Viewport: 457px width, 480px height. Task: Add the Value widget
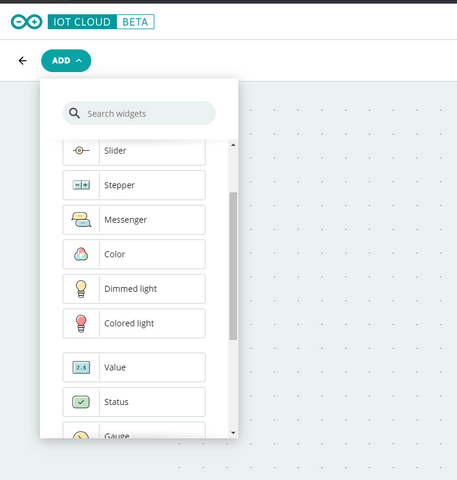tap(134, 367)
